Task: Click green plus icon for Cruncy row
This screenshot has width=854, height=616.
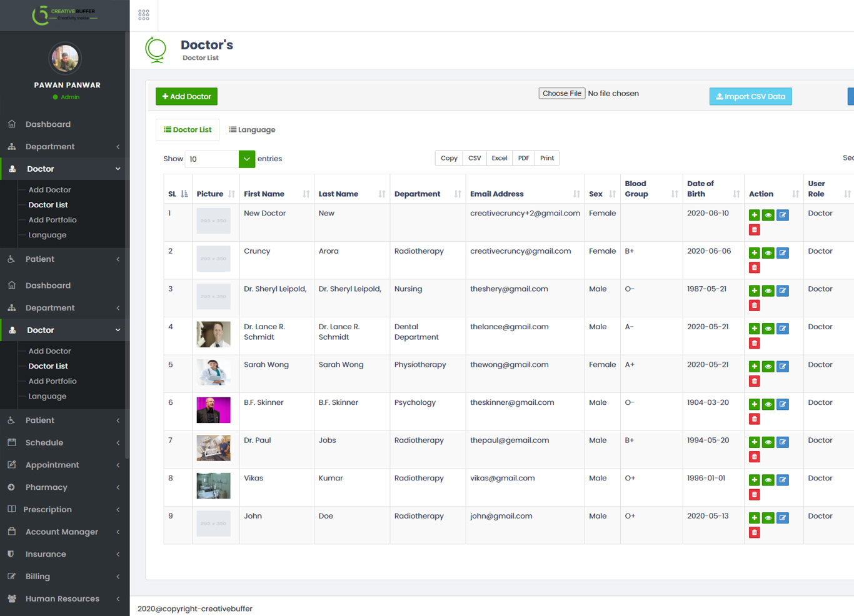Action: (755, 253)
